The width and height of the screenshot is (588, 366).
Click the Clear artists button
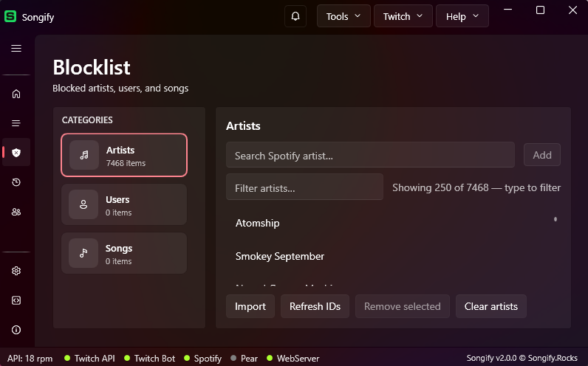tap(491, 306)
